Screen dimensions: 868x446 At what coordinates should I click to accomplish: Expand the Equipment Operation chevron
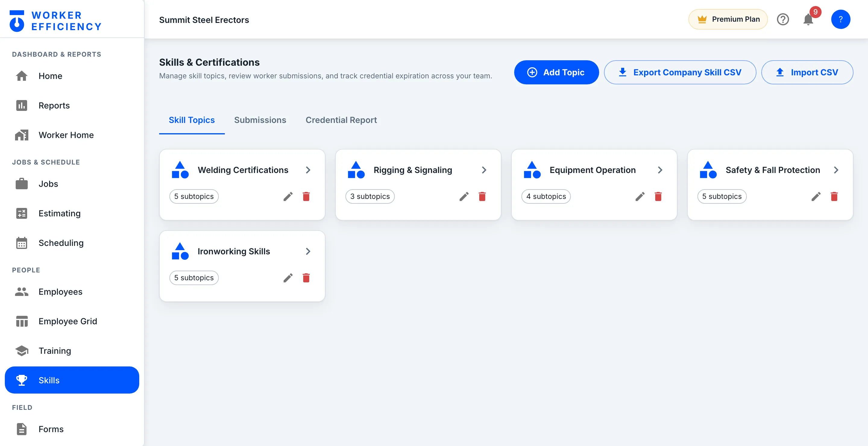point(660,170)
